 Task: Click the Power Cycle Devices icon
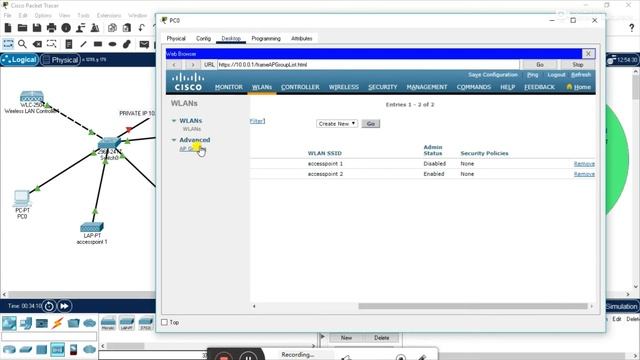[49, 306]
